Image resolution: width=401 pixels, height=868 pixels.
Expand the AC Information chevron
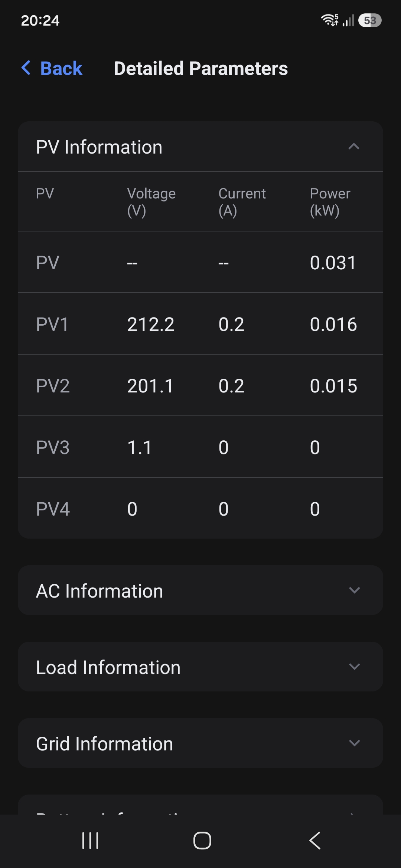pos(355,590)
